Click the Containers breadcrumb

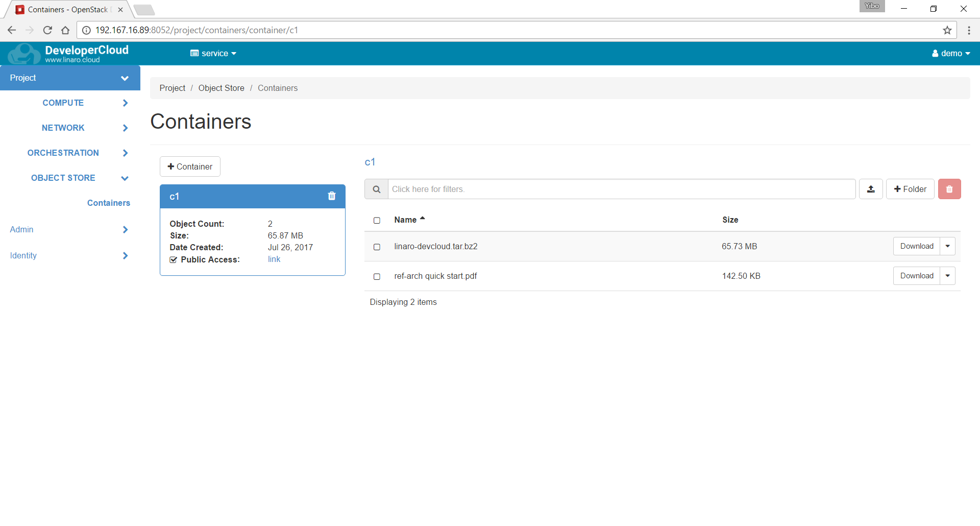(x=278, y=88)
